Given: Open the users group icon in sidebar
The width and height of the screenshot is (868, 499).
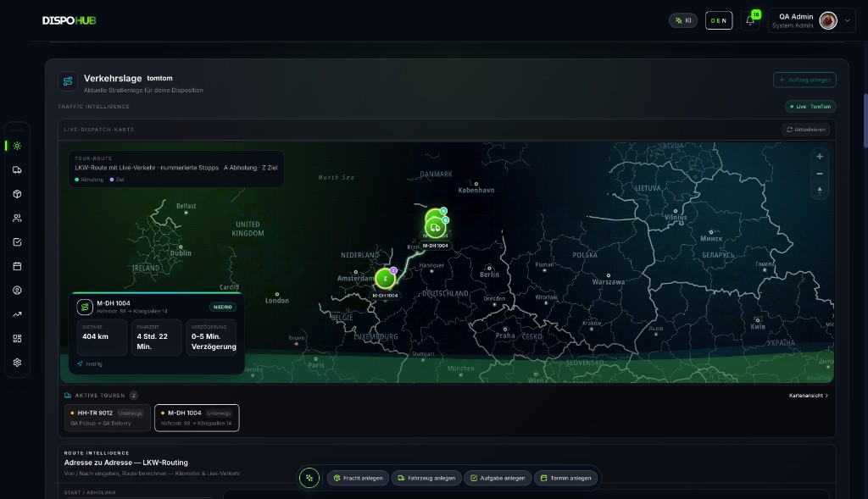Looking at the screenshot, I should [x=17, y=218].
